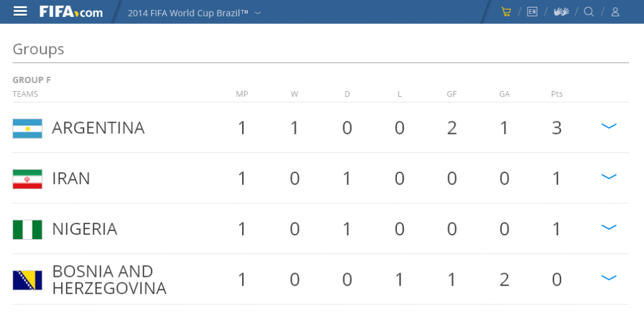Open the BOSNIA AND HERZEGOVINA team link

[x=109, y=280]
